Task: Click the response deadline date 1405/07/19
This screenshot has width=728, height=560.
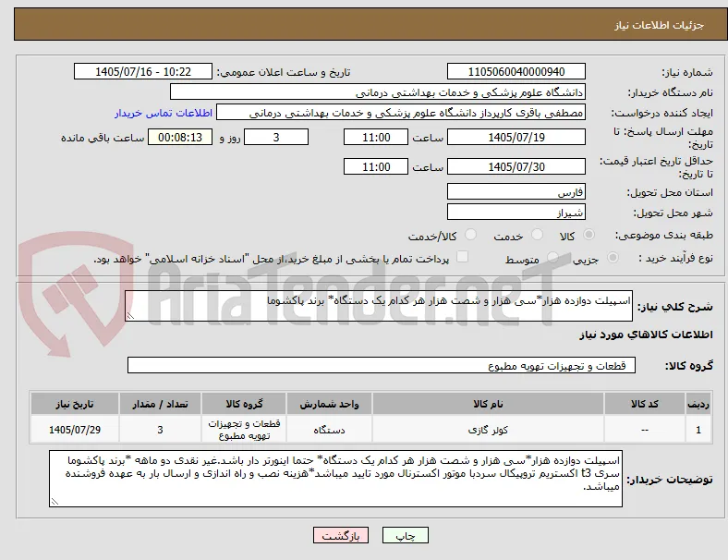Action: tap(516, 137)
